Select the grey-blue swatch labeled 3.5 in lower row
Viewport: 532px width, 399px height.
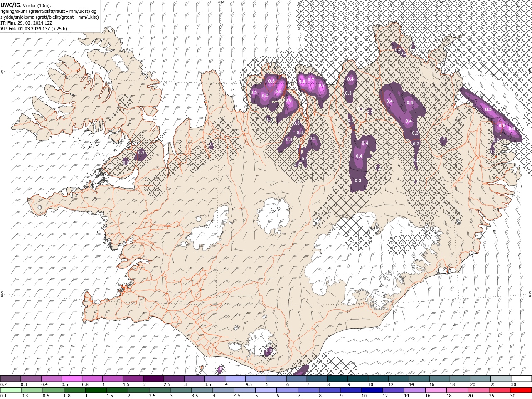201,390
